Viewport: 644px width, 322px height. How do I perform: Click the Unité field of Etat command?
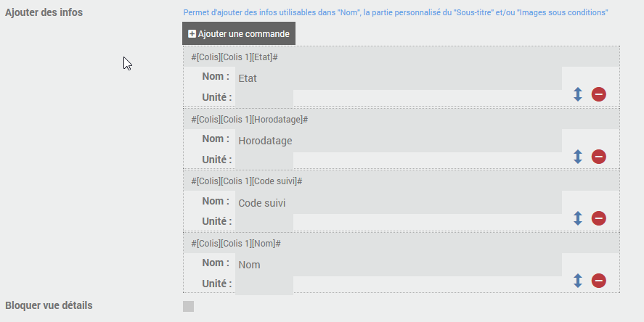tap(264, 99)
